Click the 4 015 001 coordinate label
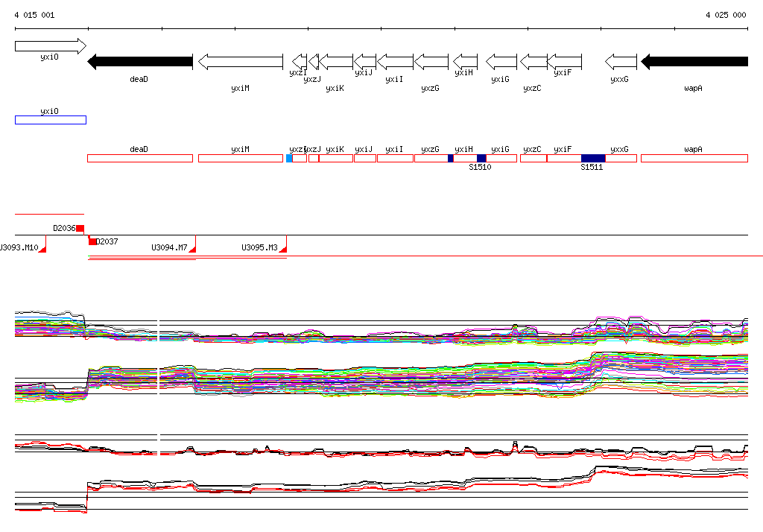 (34, 15)
